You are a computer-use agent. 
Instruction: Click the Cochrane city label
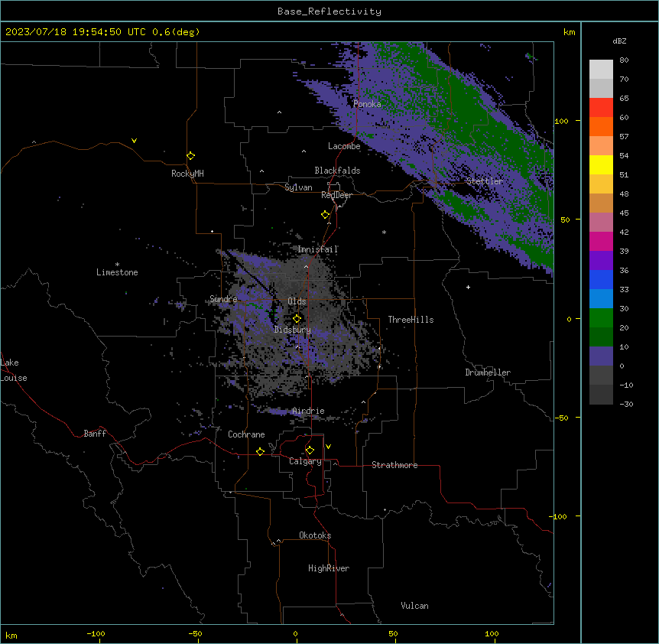tap(246, 434)
